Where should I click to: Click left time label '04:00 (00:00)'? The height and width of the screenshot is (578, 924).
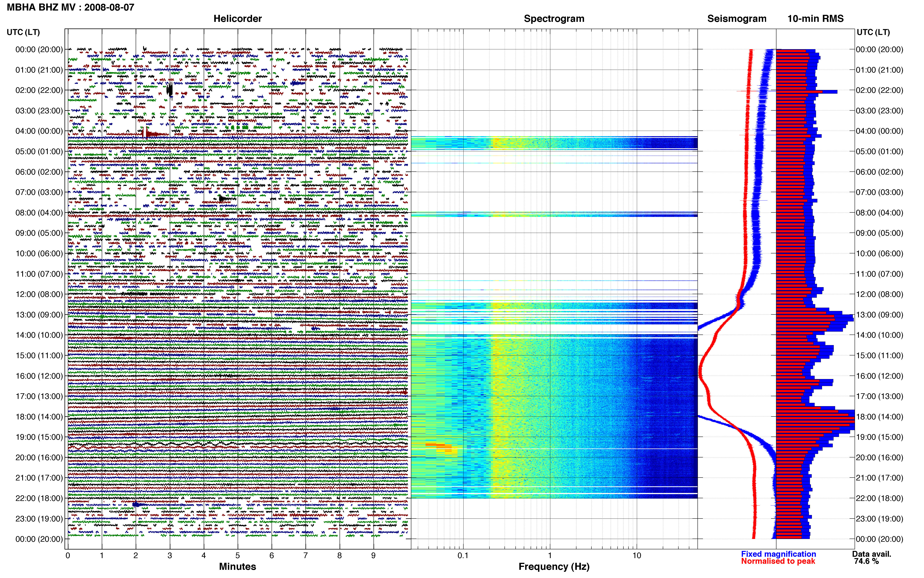click(x=39, y=131)
